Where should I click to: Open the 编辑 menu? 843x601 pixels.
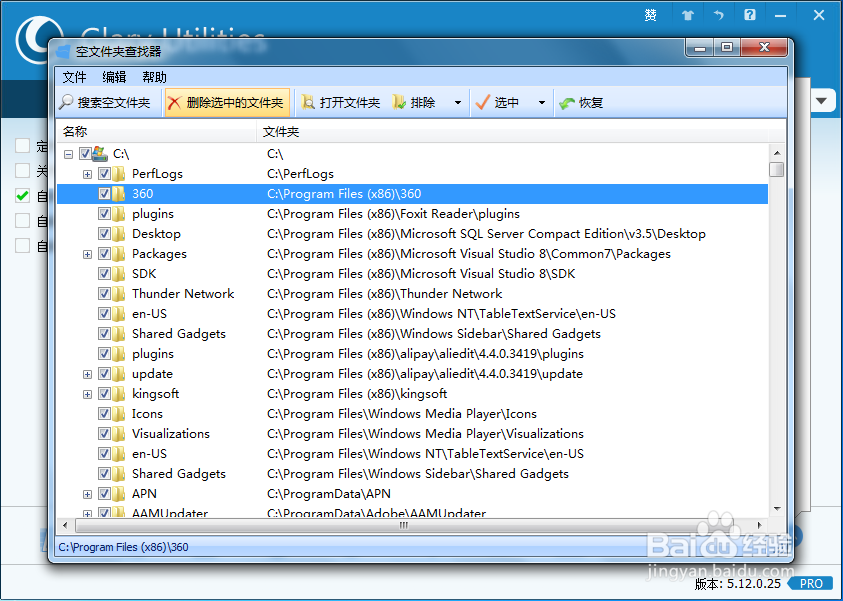(x=114, y=77)
